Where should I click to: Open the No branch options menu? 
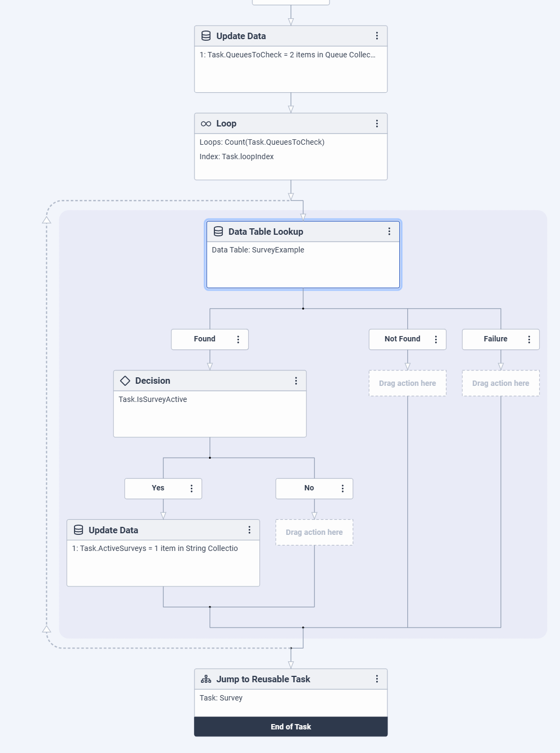coord(342,488)
